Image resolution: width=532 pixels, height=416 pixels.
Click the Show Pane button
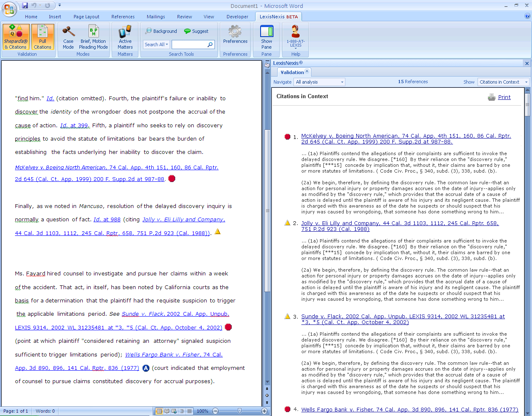tap(266, 37)
